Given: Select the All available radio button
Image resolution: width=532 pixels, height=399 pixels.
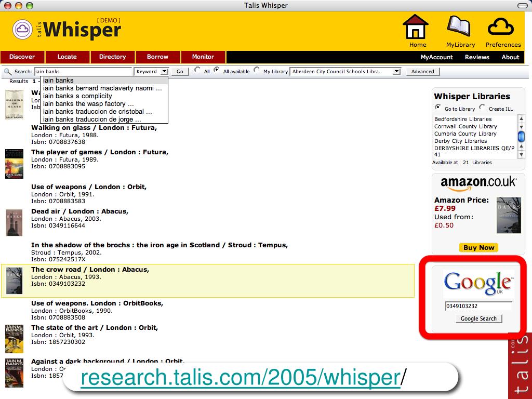Looking at the screenshot, I should [x=216, y=70].
